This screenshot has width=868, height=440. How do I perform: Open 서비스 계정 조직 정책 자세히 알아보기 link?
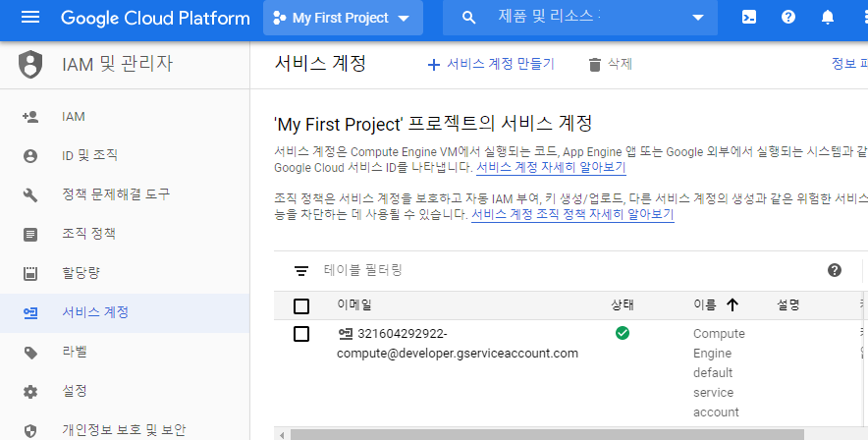572,214
